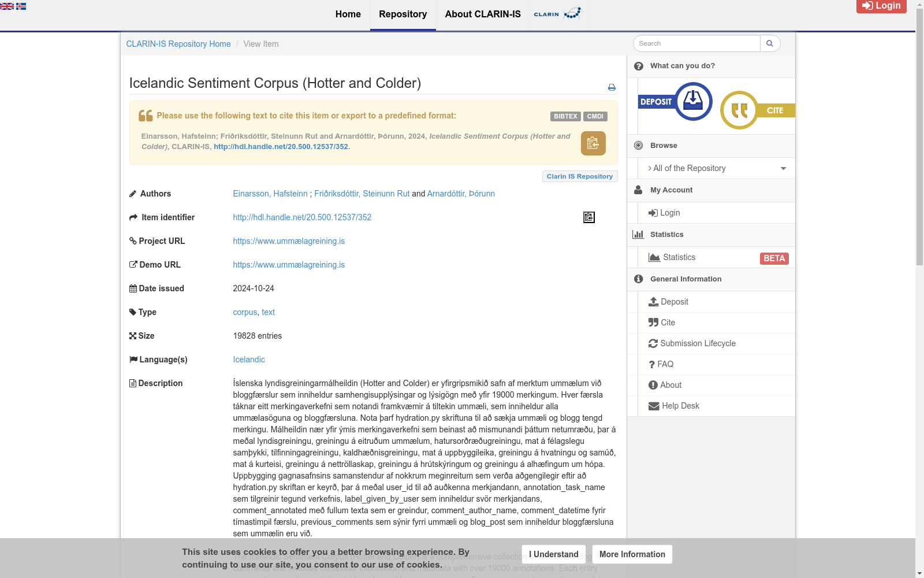Switch site language to English flag
Viewport: 924px width, 578px height.
point(6,6)
